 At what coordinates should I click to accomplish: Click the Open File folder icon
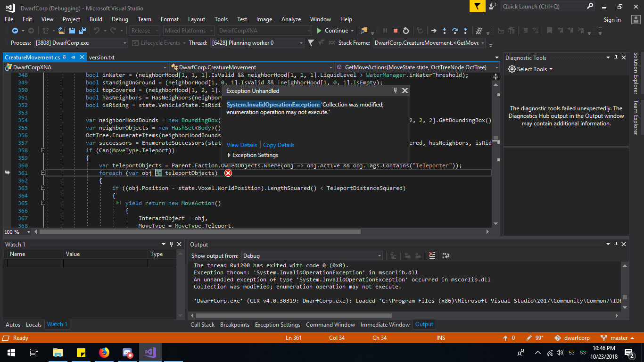(62, 31)
